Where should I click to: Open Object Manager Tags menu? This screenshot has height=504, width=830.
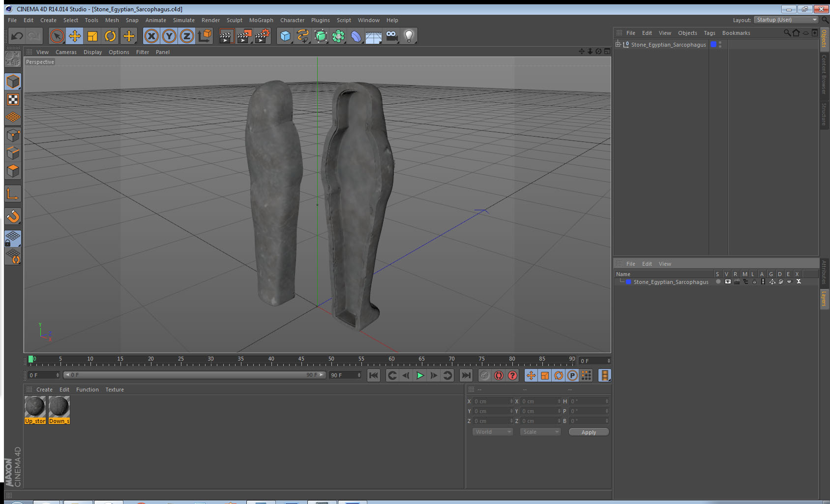coord(710,33)
